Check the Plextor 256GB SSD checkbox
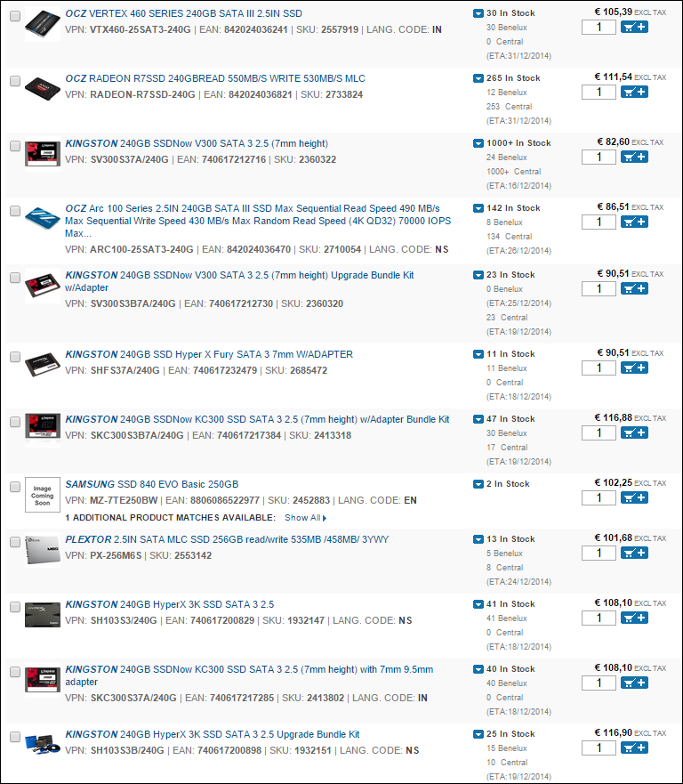 [15, 542]
